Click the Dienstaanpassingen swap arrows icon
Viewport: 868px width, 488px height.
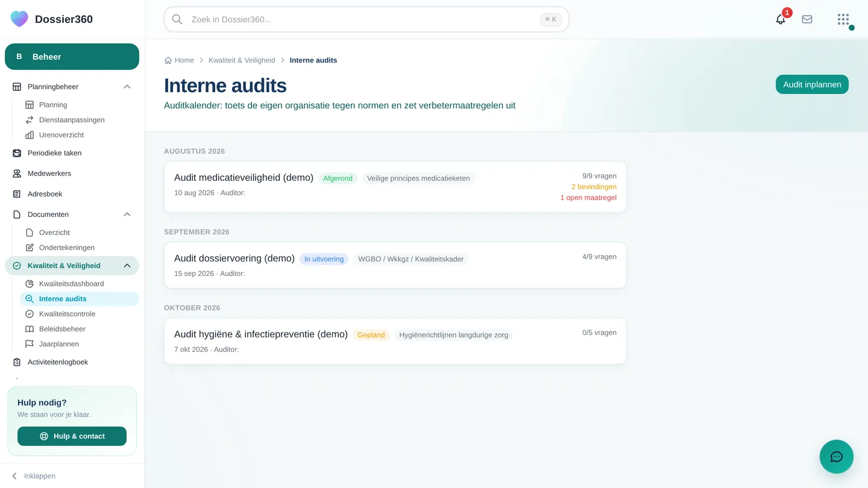[x=30, y=120]
